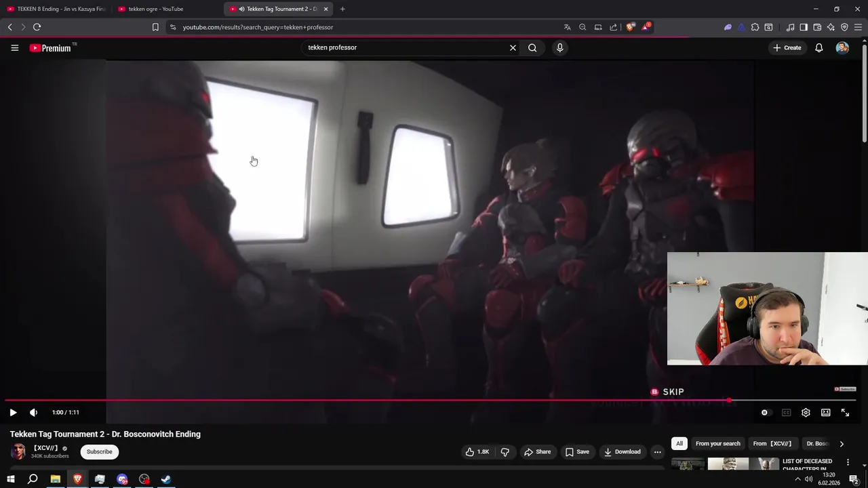This screenshot has height=488, width=868.
Task: Open the more actions three-dot menu
Action: tap(657, 451)
